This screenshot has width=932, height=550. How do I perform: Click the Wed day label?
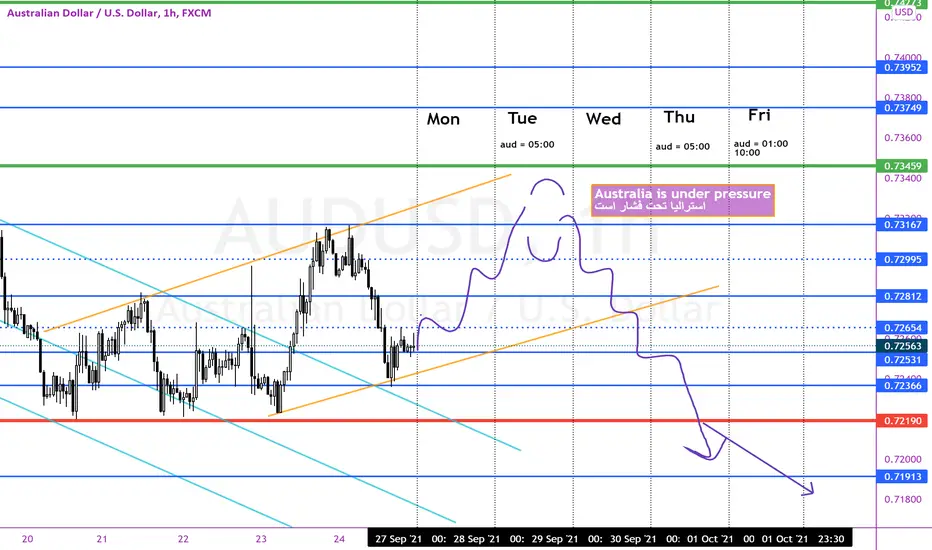pos(603,119)
